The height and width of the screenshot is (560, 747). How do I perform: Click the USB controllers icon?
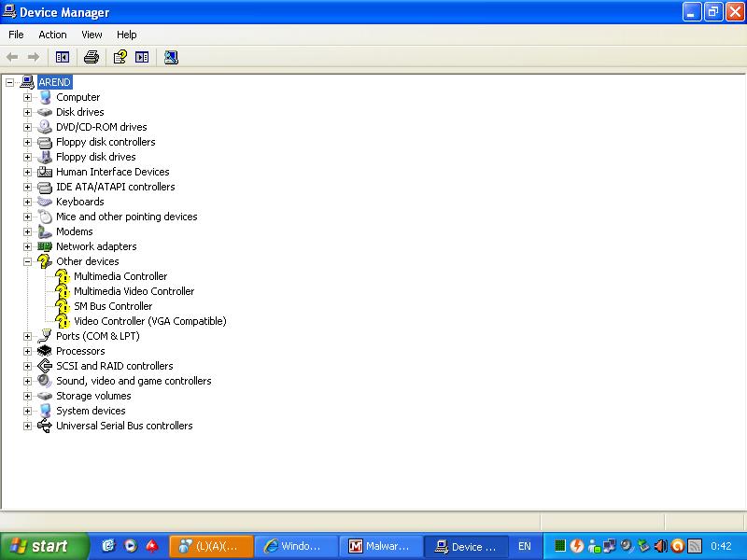tap(44, 426)
